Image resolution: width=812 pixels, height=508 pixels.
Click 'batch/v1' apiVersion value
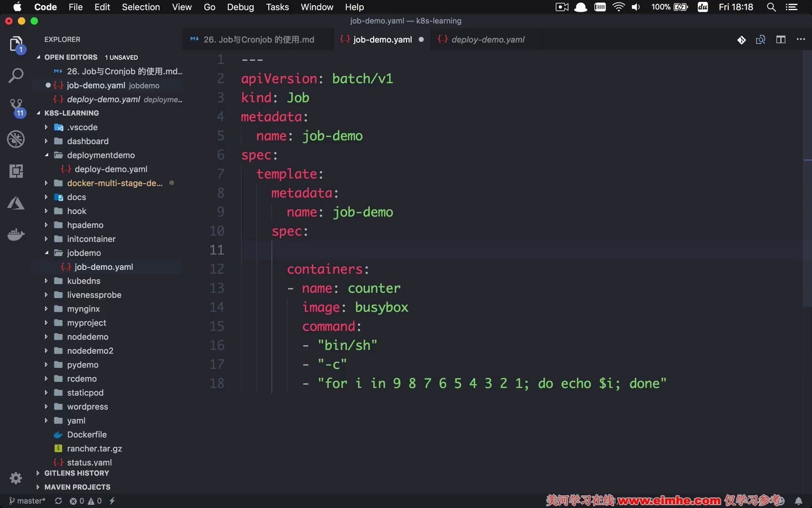(362, 79)
